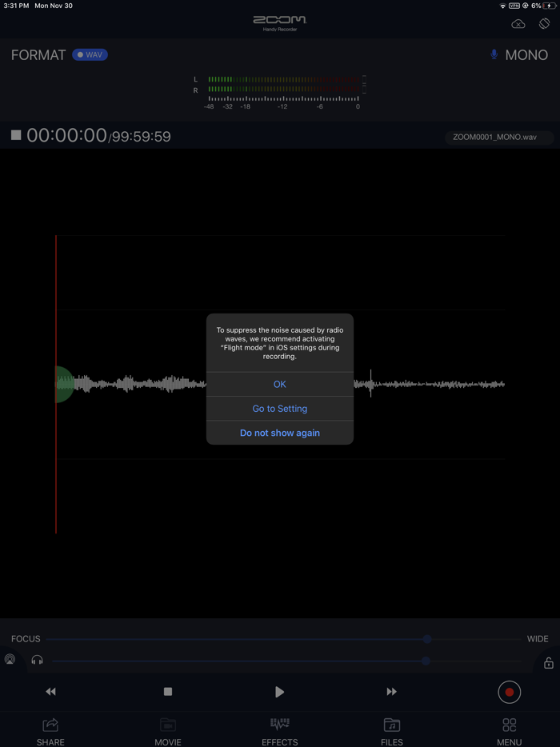The width and height of the screenshot is (560, 747).
Task: Open the cloud upload icon
Action: (518, 24)
